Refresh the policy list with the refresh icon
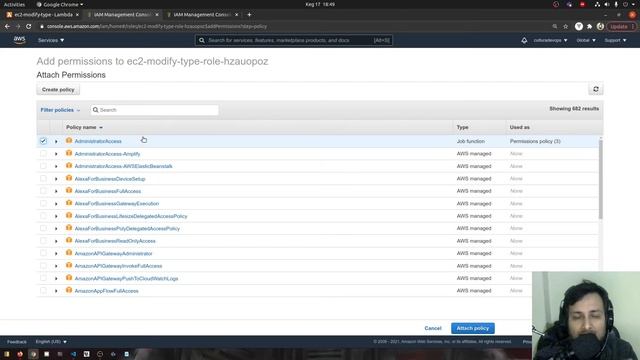 596,89
